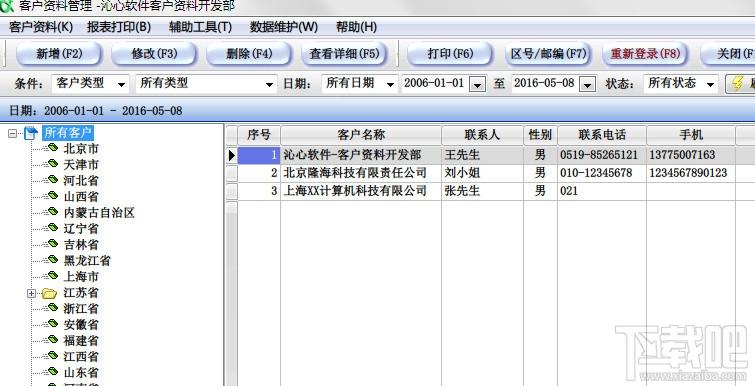Open the 帮助(H) menu
The height and width of the screenshot is (386, 755).
pos(356,27)
